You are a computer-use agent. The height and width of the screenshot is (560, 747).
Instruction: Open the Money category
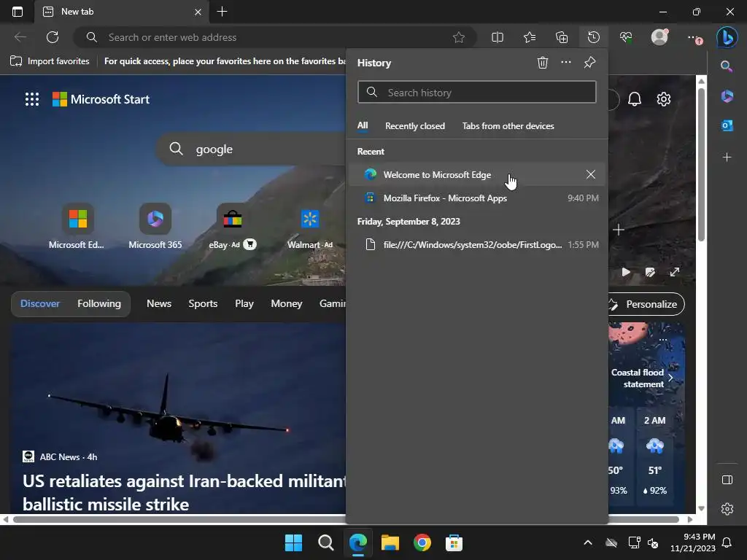click(286, 304)
